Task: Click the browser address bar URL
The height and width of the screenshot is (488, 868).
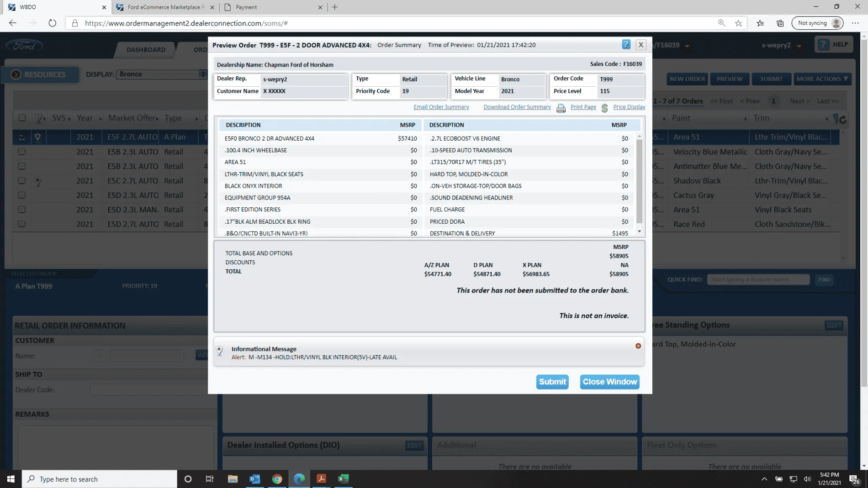Action: (186, 23)
